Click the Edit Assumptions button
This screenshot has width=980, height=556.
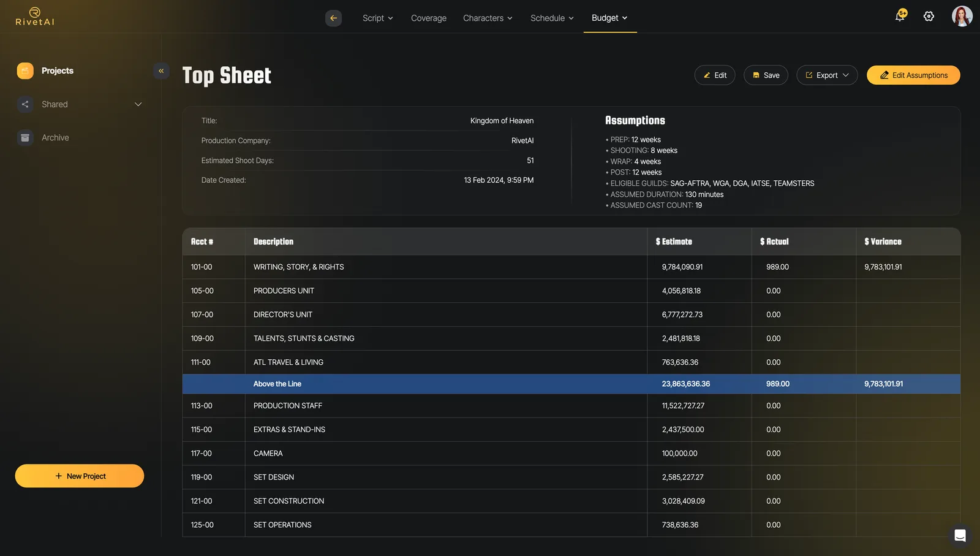coord(913,75)
